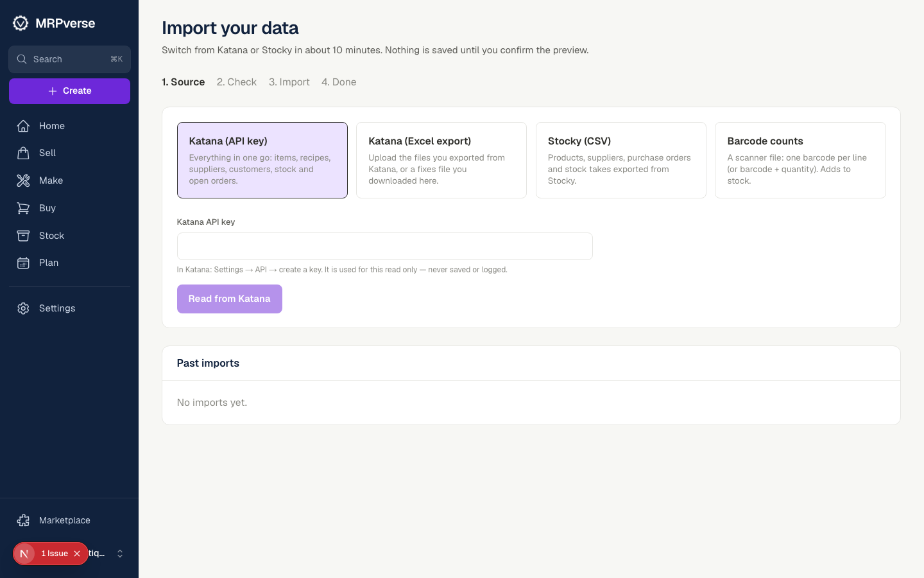Image resolution: width=924 pixels, height=578 pixels.
Task: Select Barcode counts source card
Action: (800, 160)
